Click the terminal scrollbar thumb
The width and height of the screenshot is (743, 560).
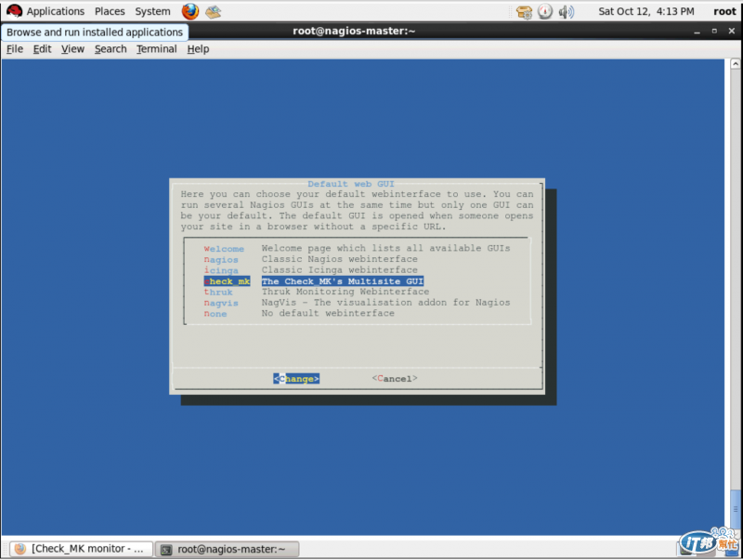click(735, 510)
